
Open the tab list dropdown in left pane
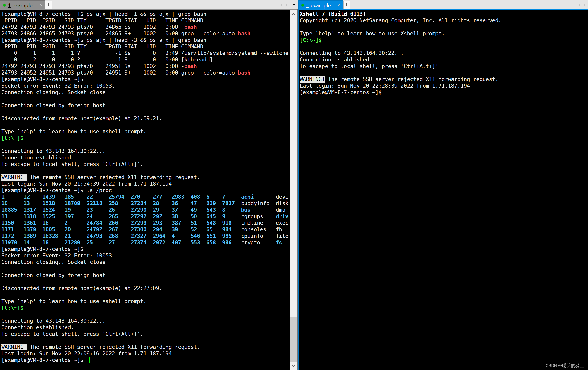(294, 5)
